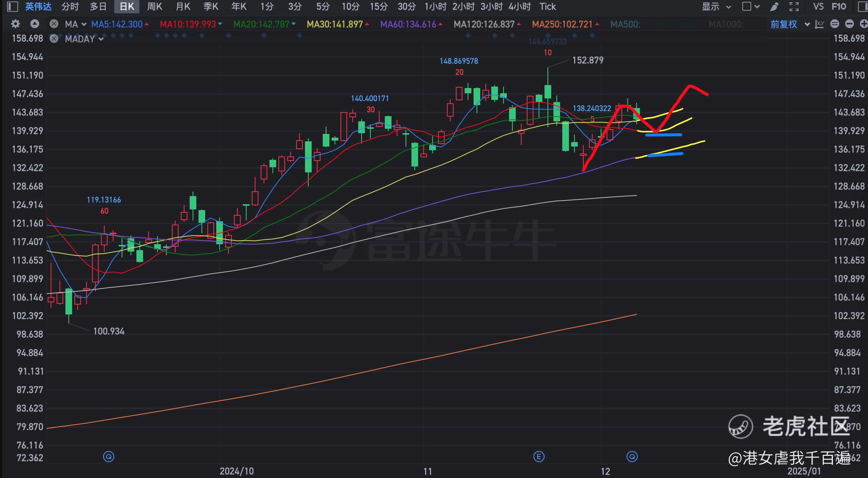Expand the 显示 display dropdown
This screenshot has height=478, width=868.
(x=716, y=7)
